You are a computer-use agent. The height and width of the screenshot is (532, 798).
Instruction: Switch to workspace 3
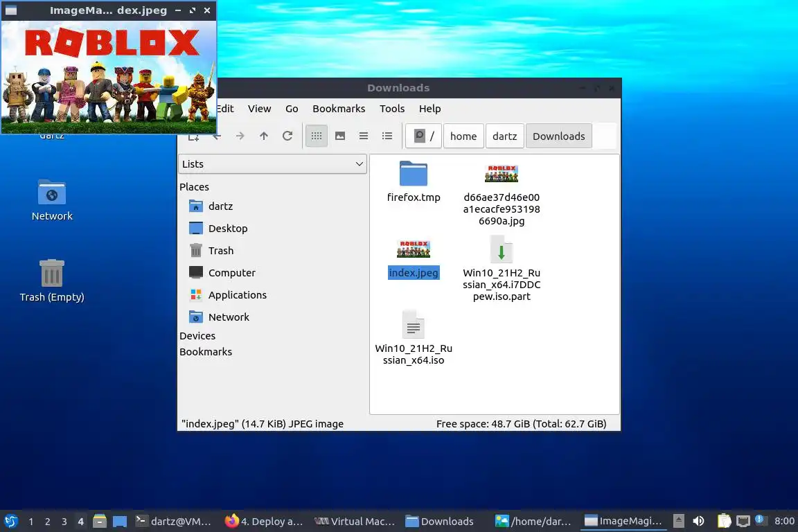point(64,522)
